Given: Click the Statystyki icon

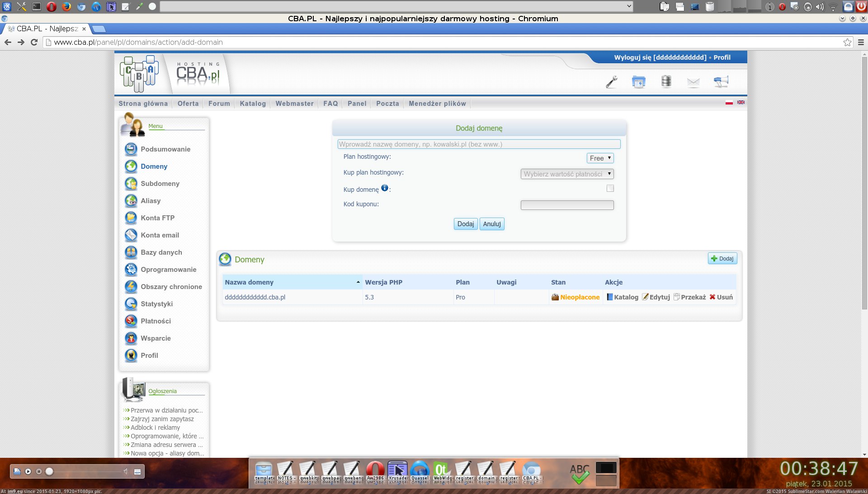Looking at the screenshot, I should (131, 304).
